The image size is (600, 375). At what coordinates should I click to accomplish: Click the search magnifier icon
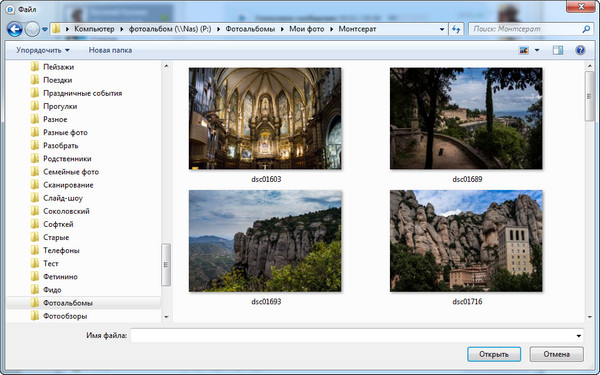586,29
